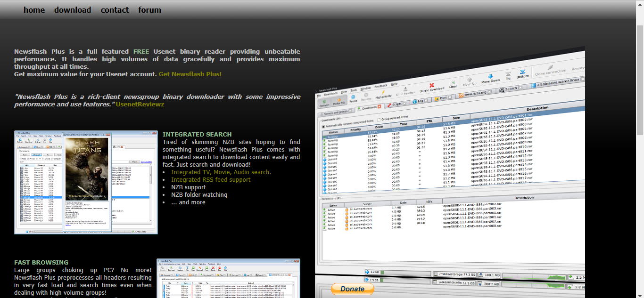Click the 'FAST BROWSING' heading

tap(41, 263)
